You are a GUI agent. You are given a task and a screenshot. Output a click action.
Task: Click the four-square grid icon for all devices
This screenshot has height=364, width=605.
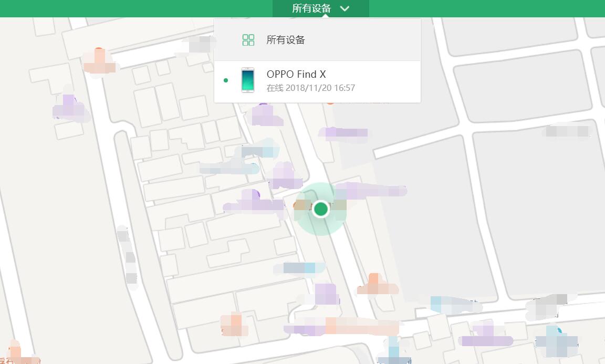coord(248,40)
